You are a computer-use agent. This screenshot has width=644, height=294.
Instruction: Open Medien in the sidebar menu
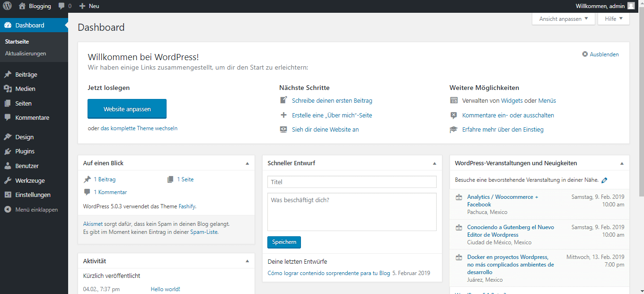click(x=34, y=89)
